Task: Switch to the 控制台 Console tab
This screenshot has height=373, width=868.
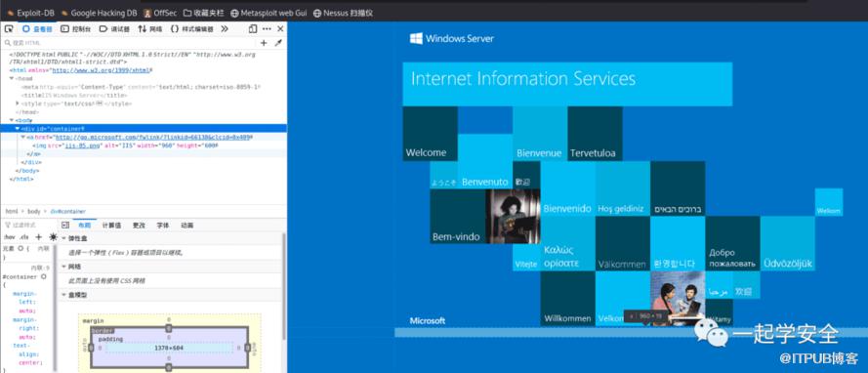Action: click(x=76, y=28)
